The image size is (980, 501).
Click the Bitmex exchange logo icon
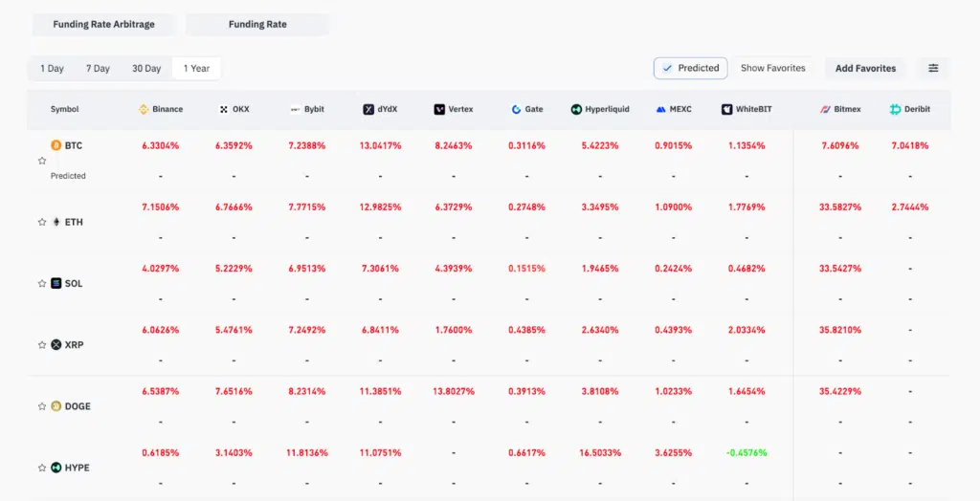click(824, 110)
